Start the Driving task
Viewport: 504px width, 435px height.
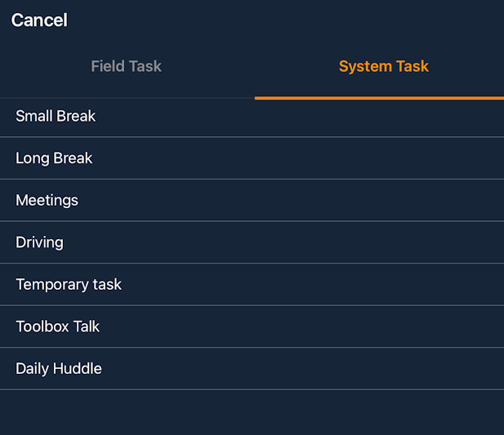point(39,242)
